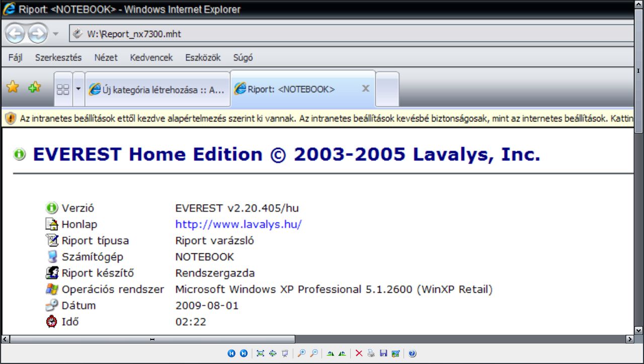Click the horizontal scrollbar left arrow
This screenshot has height=364, width=644.
5,339
